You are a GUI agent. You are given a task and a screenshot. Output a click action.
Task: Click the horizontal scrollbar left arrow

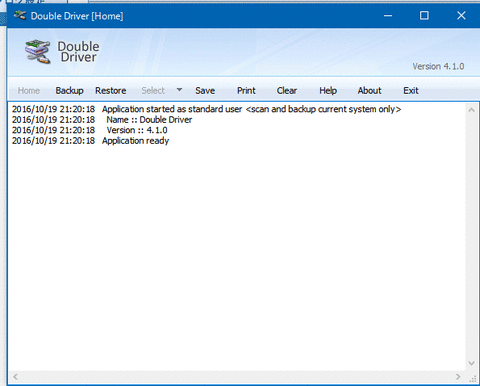15,377
